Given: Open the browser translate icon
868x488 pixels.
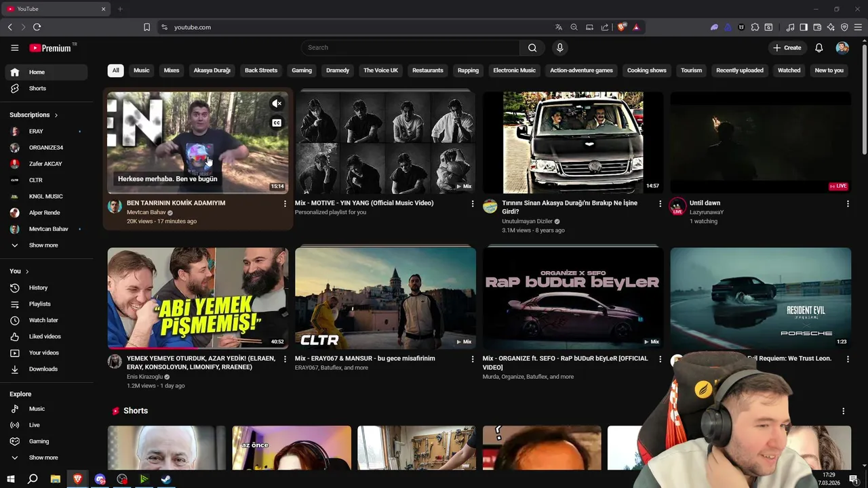Looking at the screenshot, I should pyautogui.click(x=559, y=27).
